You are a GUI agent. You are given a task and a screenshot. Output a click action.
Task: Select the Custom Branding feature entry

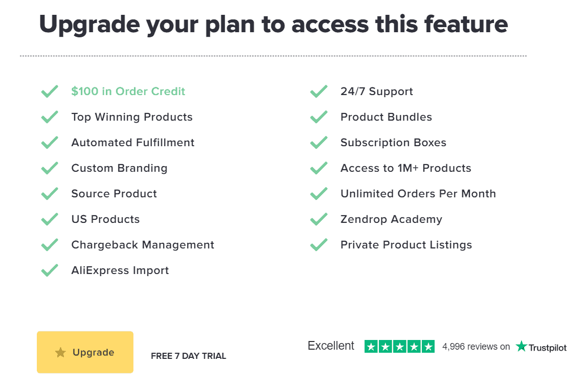tap(119, 168)
